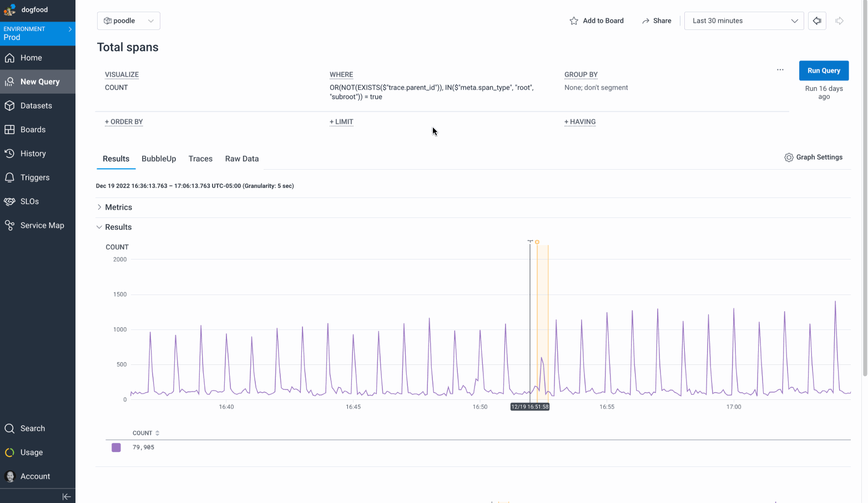Collapse the Results section chevron

pos(99,227)
